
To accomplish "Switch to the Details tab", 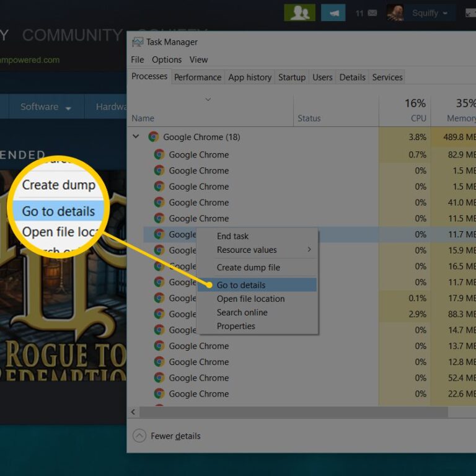I will click(352, 77).
